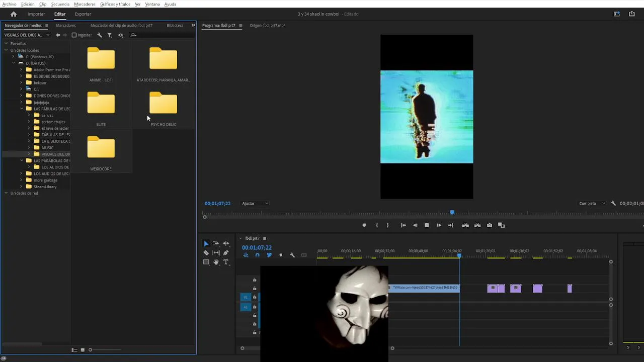Toggle list view in Media Browser
Image resolution: width=644 pixels, height=362 pixels.
click(74, 350)
